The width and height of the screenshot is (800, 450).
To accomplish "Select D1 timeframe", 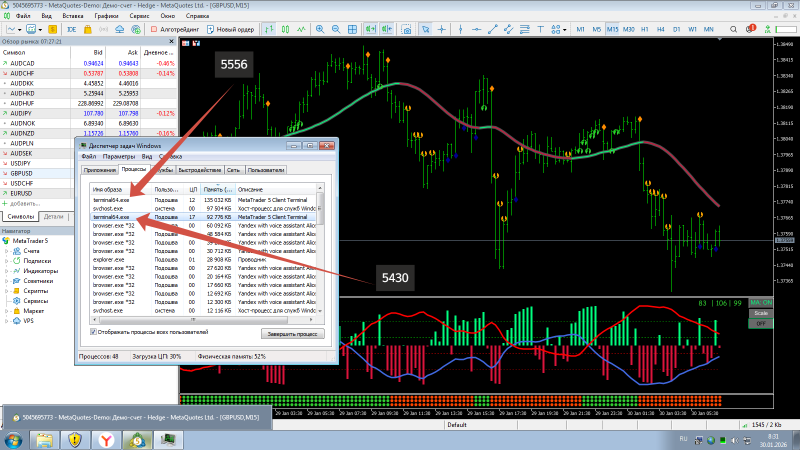I will [x=677, y=30].
